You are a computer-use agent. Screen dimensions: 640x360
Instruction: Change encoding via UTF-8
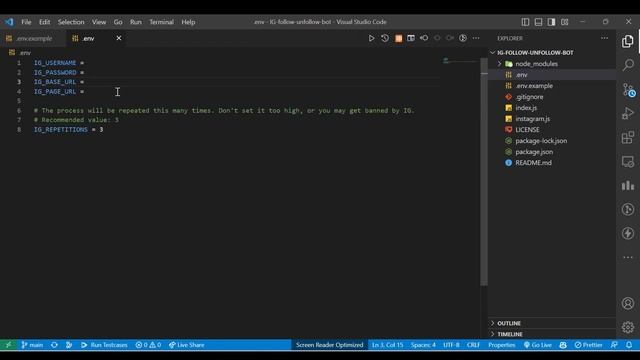(451, 345)
